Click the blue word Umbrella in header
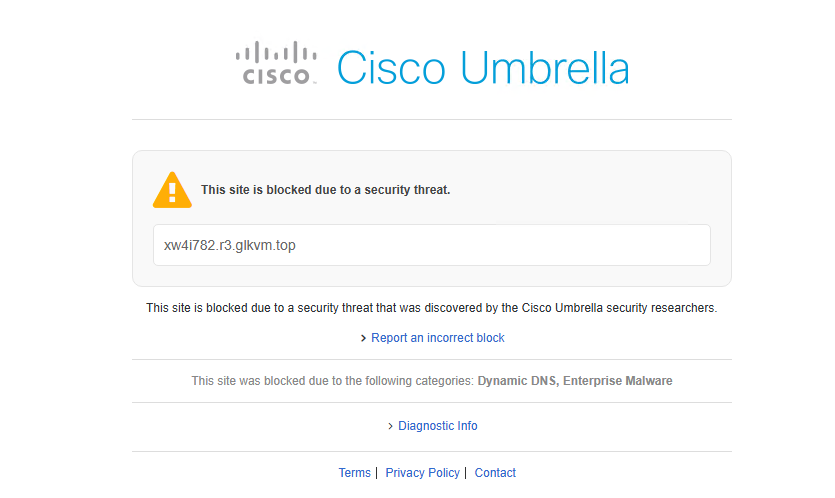This screenshot has width=835, height=498. click(545, 68)
